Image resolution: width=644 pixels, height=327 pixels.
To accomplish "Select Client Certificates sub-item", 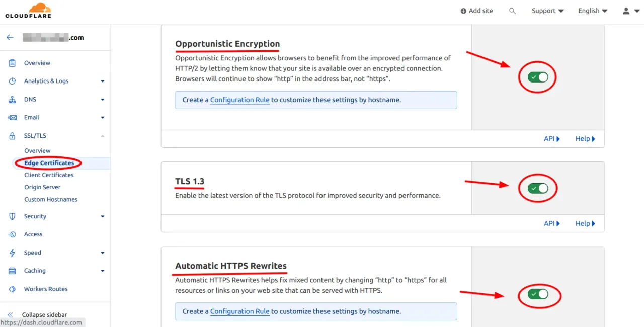I will (x=49, y=175).
